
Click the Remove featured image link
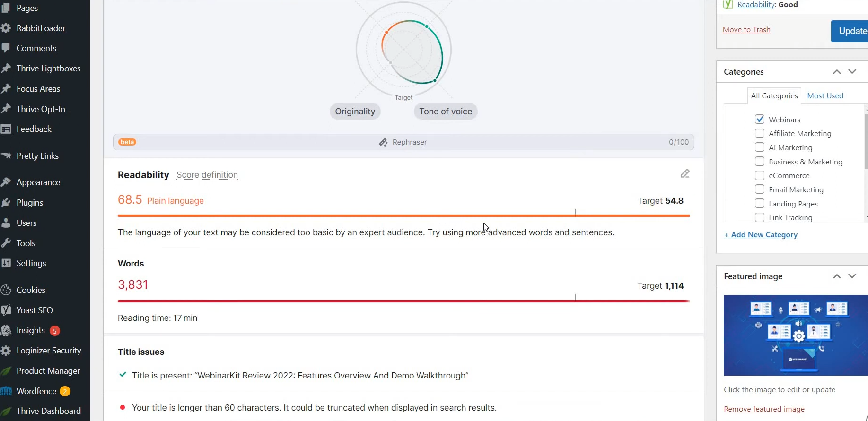(764, 409)
